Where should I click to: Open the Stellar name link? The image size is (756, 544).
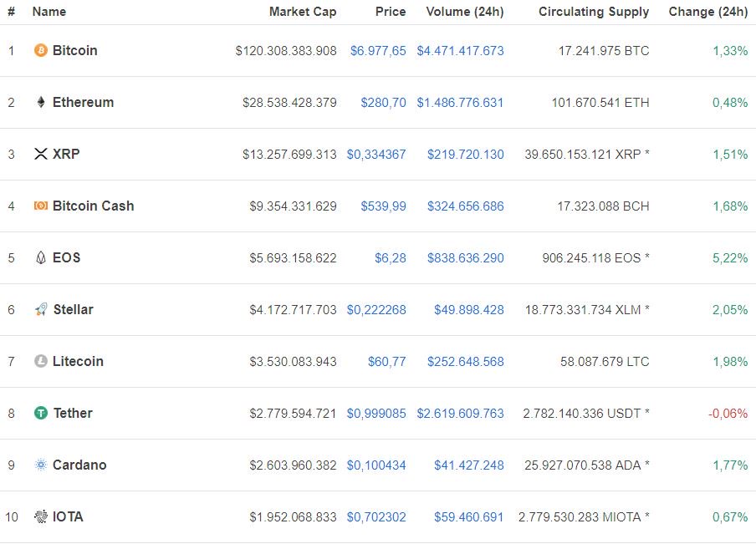pyautogui.click(x=74, y=309)
